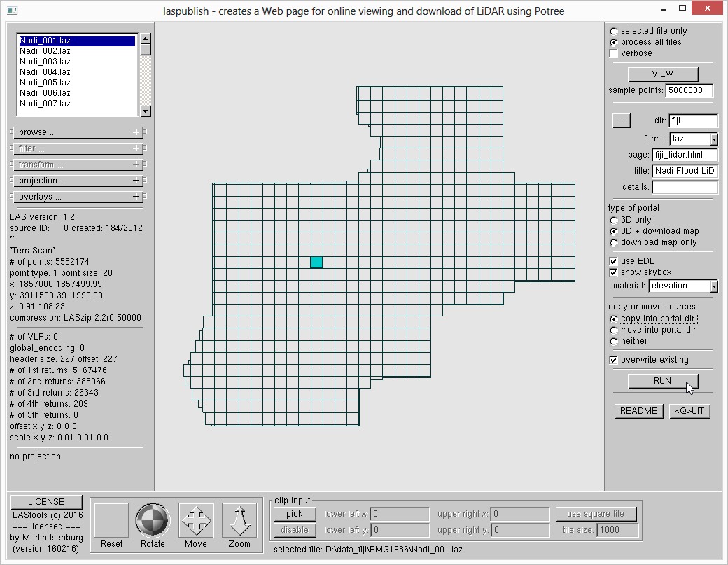Click the Reset view box
This screenshot has width=728, height=565.
pyautogui.click(x=111, y=521)
